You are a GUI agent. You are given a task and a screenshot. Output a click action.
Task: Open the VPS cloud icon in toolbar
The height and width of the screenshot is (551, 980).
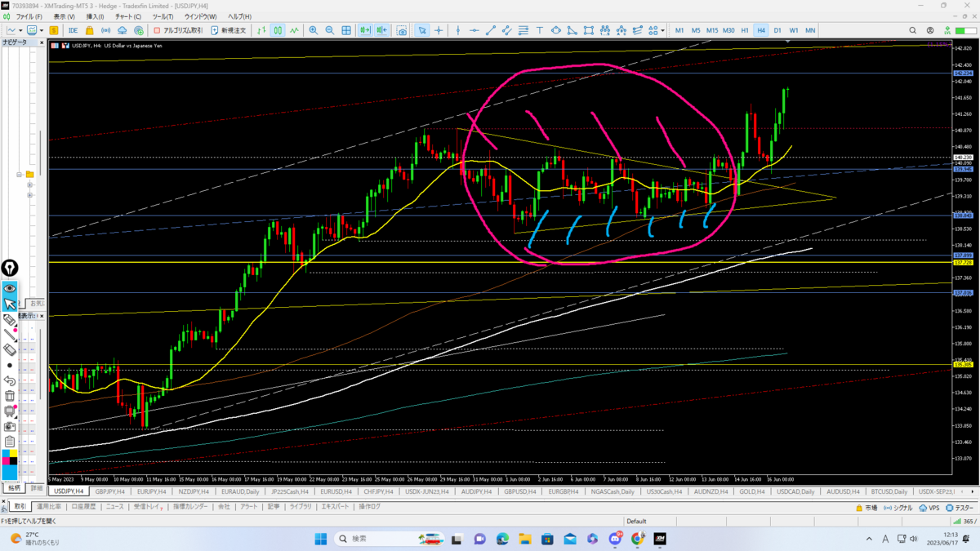[x=122, y=30]
